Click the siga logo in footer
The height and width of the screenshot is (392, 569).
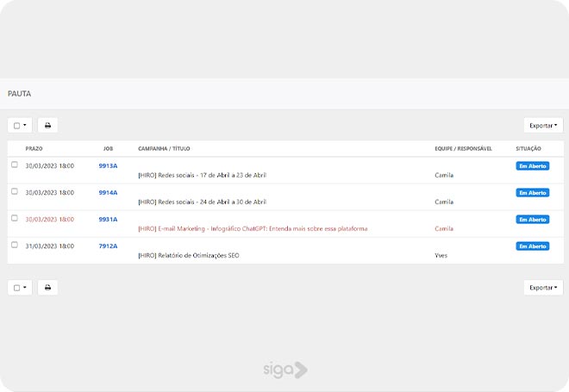click(x=284, y=370)
